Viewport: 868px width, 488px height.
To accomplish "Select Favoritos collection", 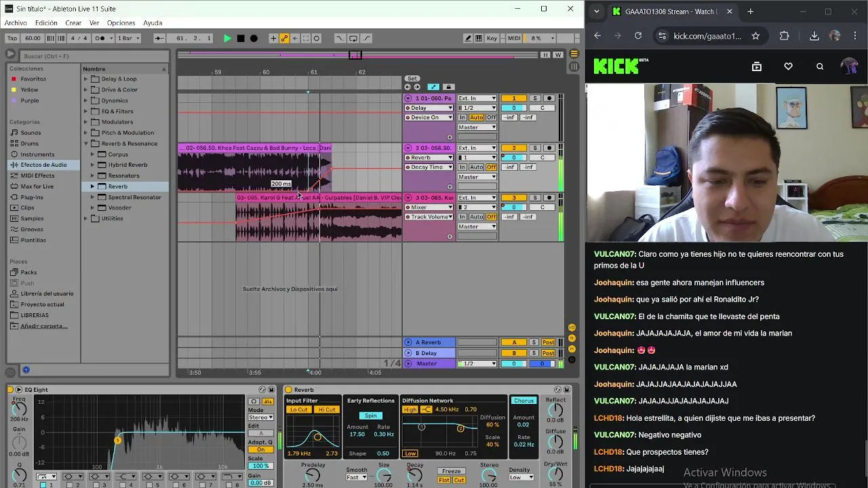I will point(33,79).
